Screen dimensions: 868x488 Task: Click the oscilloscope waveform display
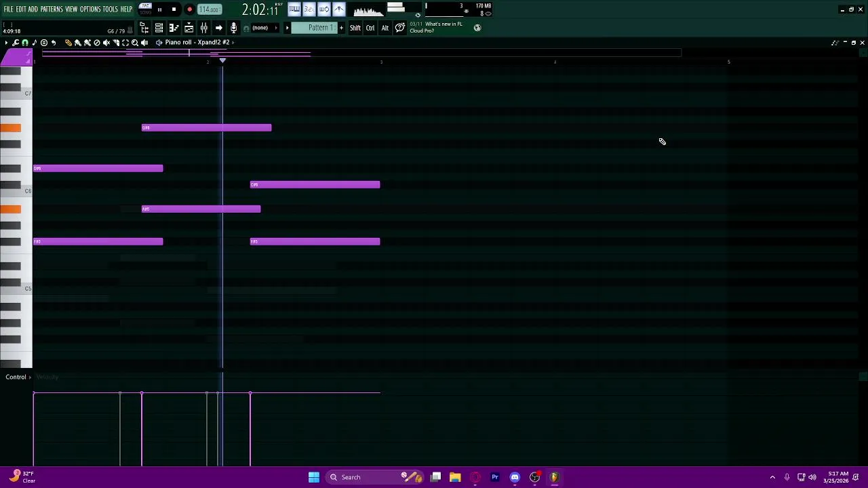click(x=369, y=9)
